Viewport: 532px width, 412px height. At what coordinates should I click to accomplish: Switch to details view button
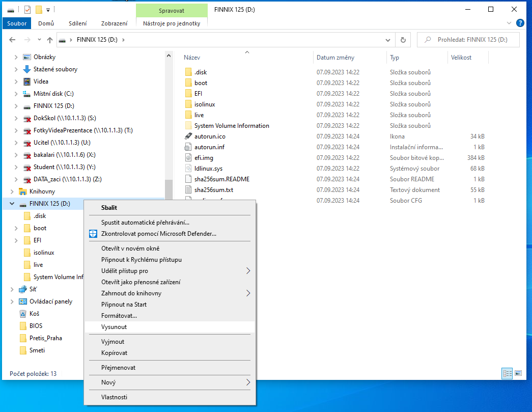click(x=507, y=373)
